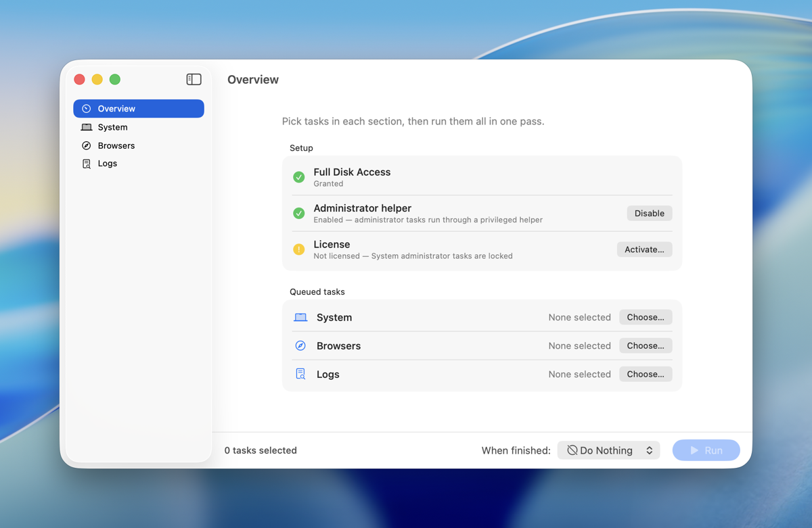The height and width of the screenshot is (528, 812).
Task: Choose tasks for the Logs row
Action: click(x=646, y=374)
